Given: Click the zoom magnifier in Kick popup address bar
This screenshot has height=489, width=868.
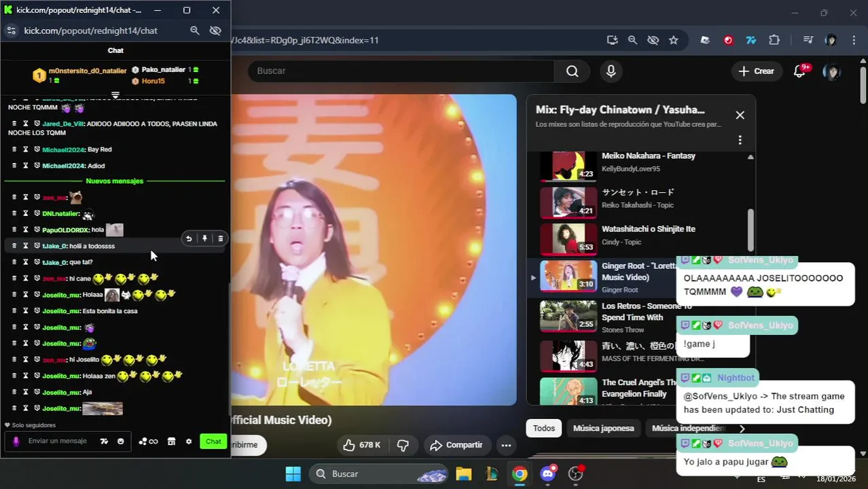Looking at the screenshot, I should point(195,31).
